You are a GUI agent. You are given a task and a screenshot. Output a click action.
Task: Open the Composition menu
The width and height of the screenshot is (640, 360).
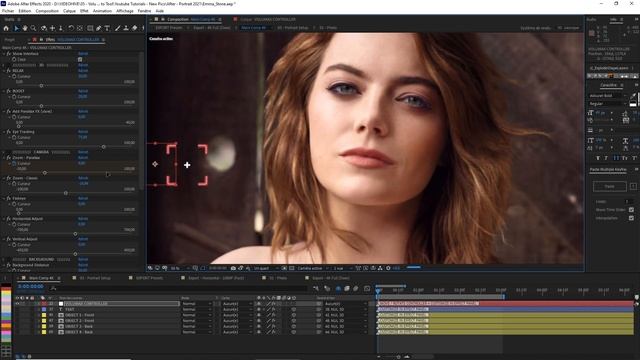(47, 11)
